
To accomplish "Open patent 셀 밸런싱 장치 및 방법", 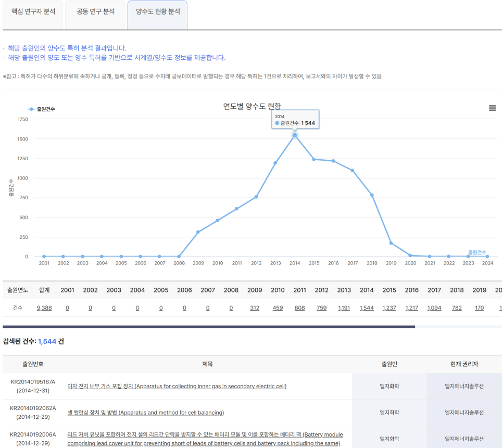I will coord(146,413).
